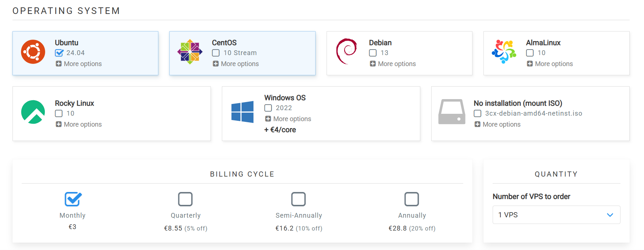Click the AlmaLinux logo icon
644x250 pixels.
pyautogui.click(x=504, y=52)
